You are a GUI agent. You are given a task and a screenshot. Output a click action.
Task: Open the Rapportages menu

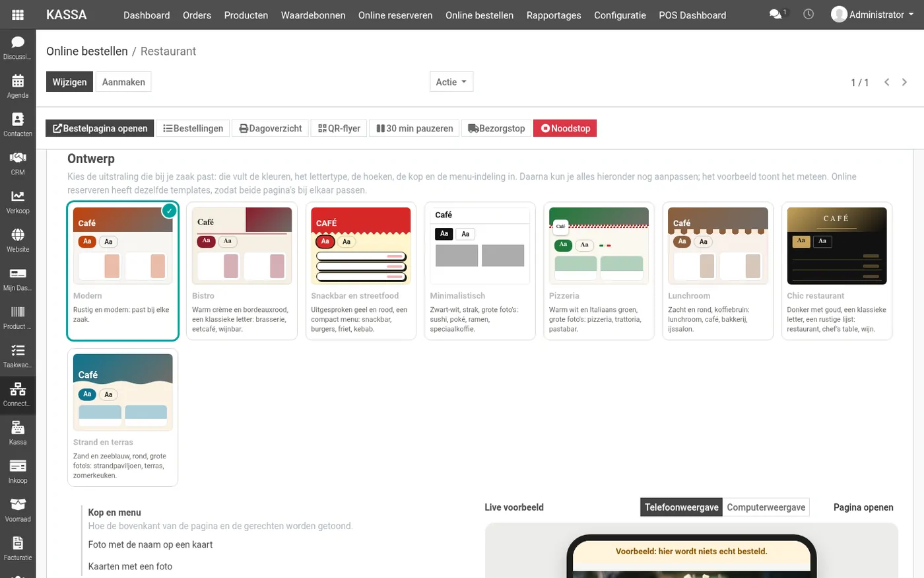tap(554, 15)
